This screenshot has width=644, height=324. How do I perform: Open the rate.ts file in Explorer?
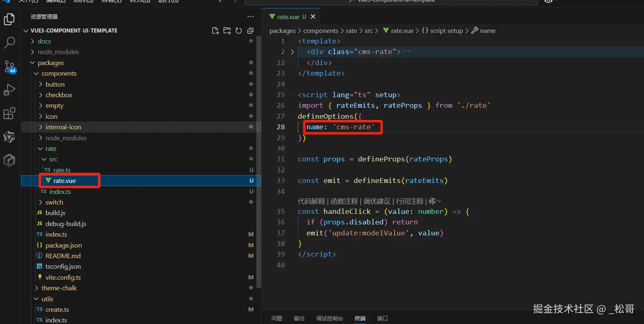pyautogui.click(x=62, y=170)
